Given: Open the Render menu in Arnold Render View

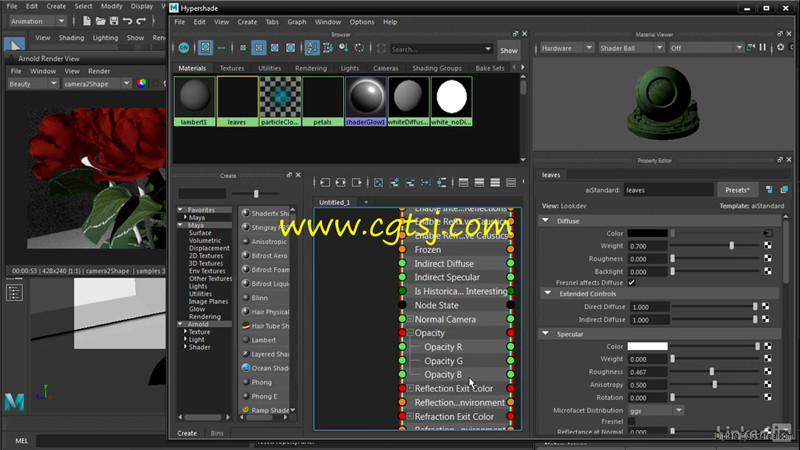Looking at the screenshot, I should [99, 71].
